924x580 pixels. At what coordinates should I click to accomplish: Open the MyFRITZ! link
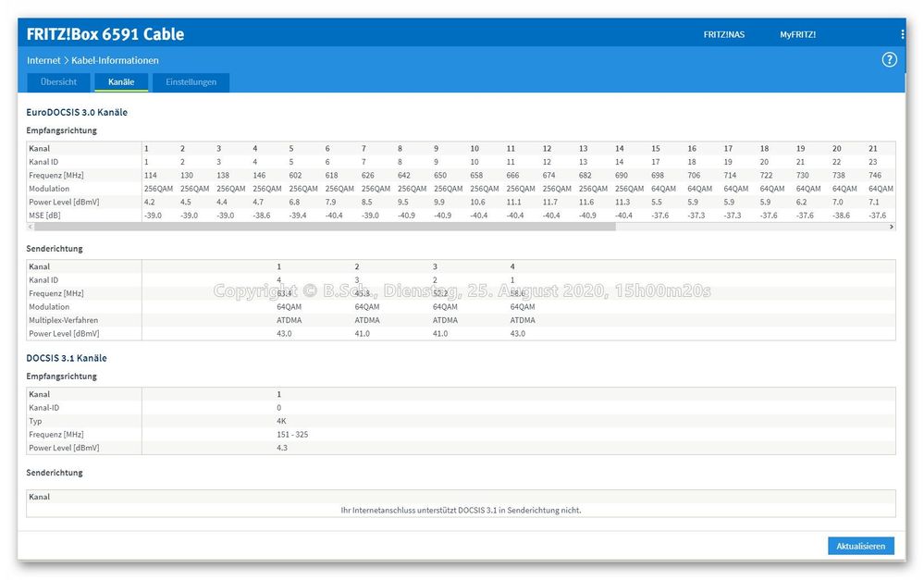coord(798,35)
